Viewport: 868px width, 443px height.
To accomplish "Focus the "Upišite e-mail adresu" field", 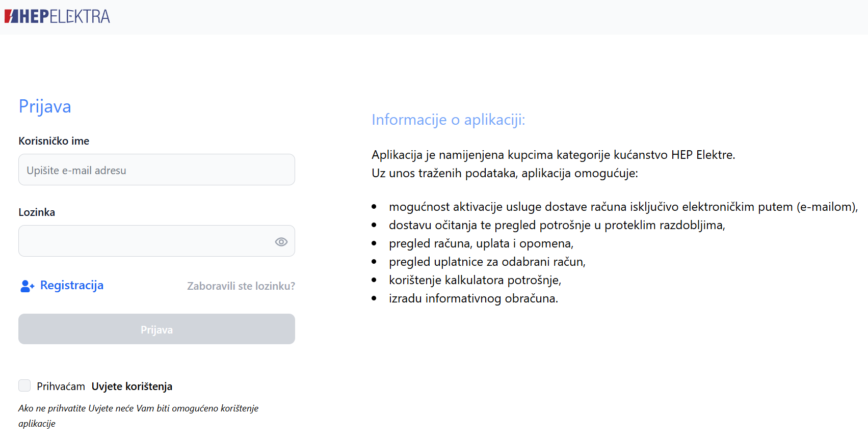I will pyautogui.click(x=156, y=170).
